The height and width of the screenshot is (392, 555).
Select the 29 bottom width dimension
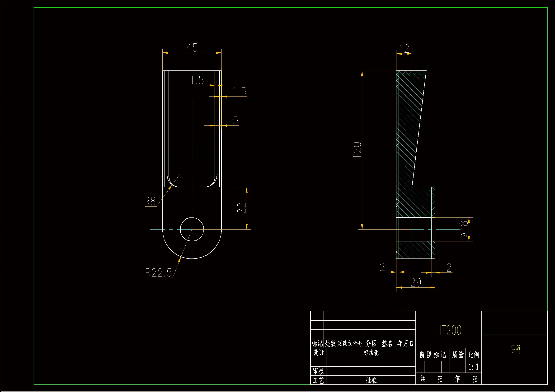coord(415,282)
